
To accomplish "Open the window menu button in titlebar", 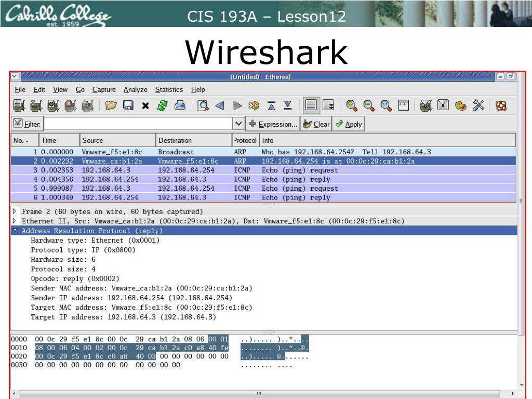I will 15,76.
